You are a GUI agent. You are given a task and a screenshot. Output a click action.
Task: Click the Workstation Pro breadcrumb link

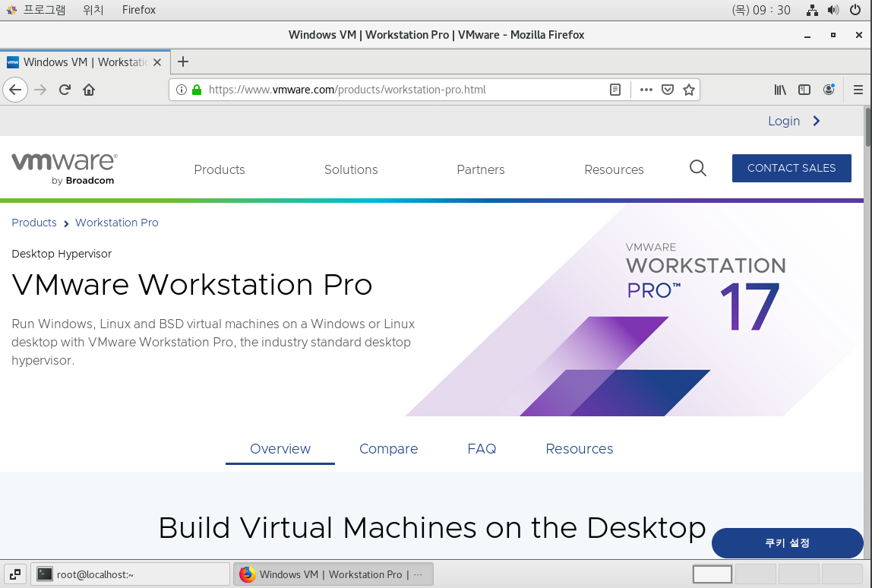pos(117,223)
